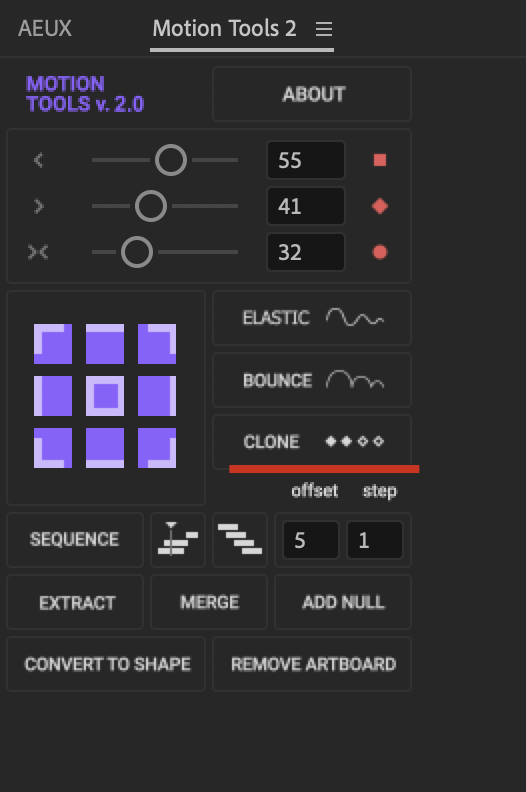This screenshot has height=792, width=526.
Task: Set anchor point to bottom-right
Action: click(x=157, y=448)
